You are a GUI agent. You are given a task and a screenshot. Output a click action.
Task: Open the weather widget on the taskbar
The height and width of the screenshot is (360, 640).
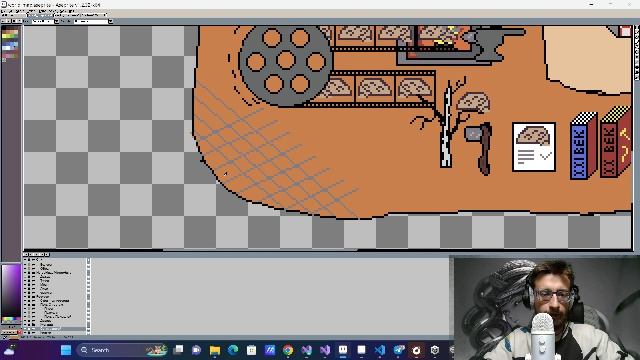click(9, 350)
